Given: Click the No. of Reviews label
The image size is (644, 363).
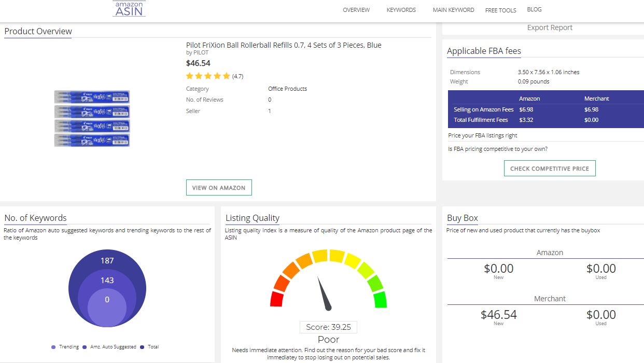Looking at the screenshot, I should tap(205, 100).
